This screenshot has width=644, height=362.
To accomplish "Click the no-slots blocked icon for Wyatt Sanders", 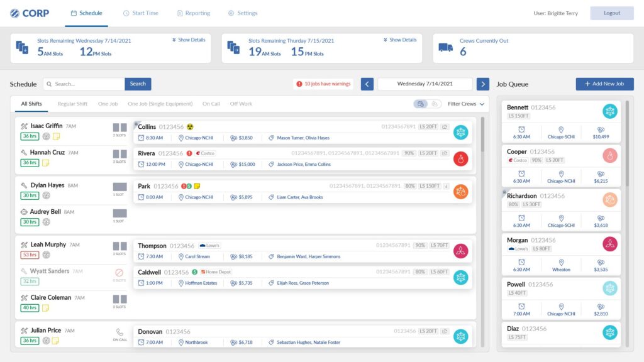I will pos(119,273).
